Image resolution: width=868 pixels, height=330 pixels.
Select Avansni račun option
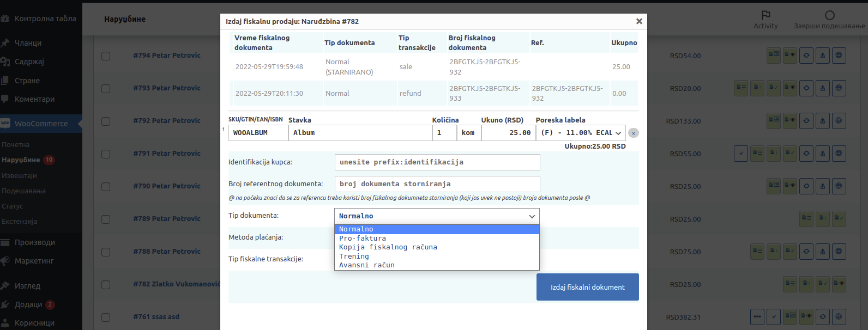tap(367, 265)
